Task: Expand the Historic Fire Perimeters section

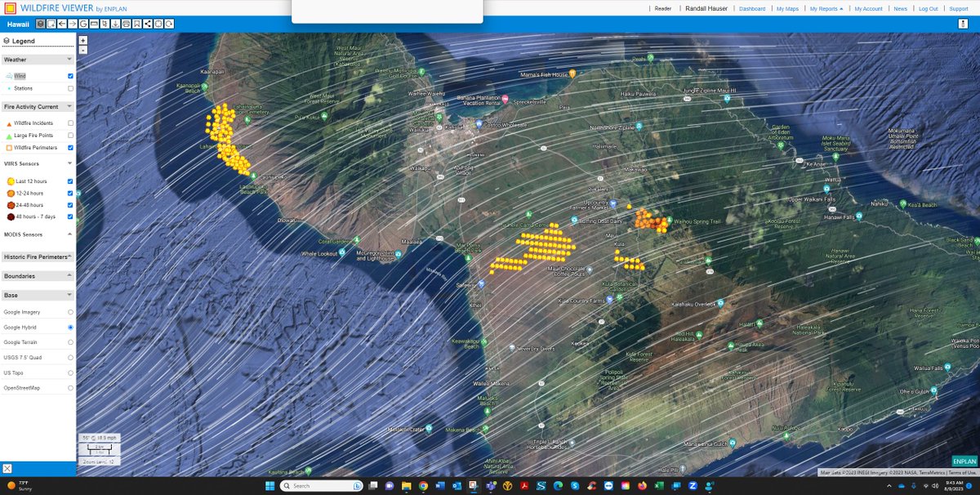Action: click(70, 256)
